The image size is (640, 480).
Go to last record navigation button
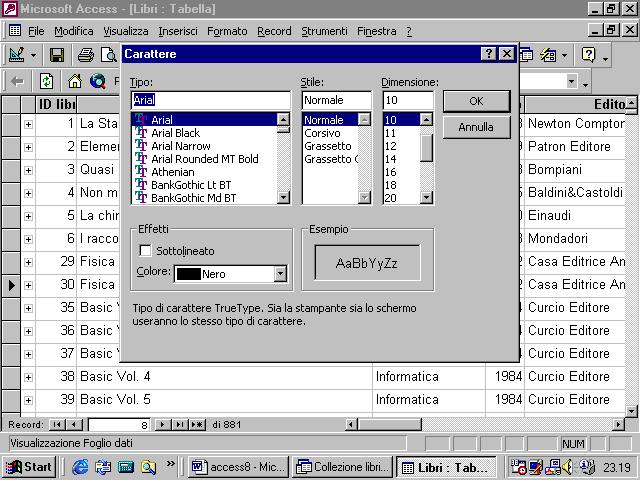click(x=179, y=424)
